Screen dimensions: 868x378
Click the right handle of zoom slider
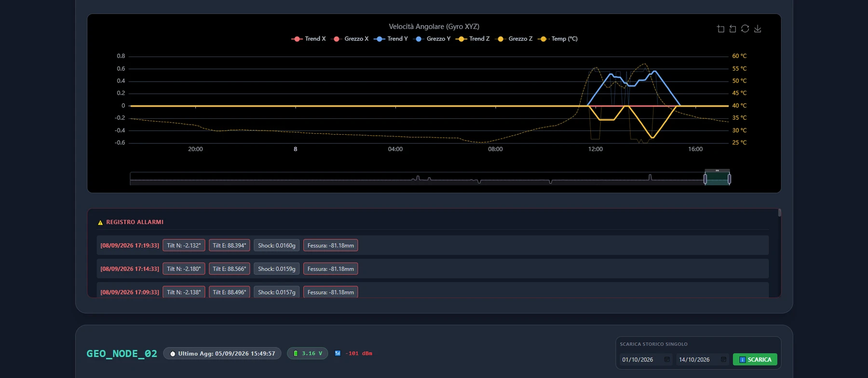point(729,179)
